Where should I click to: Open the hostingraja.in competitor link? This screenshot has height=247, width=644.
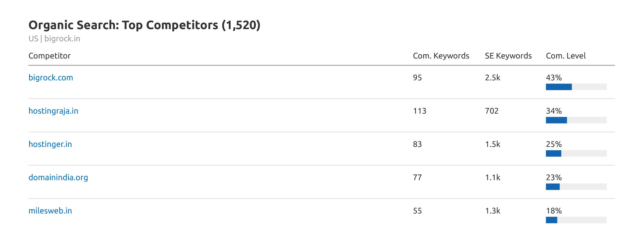(x=53, y=111)
